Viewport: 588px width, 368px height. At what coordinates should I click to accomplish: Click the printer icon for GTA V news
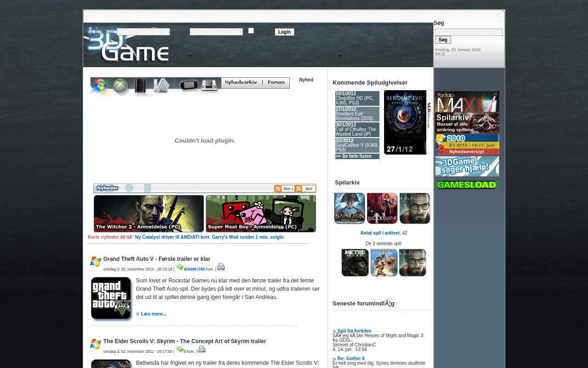tap(221, 267)
